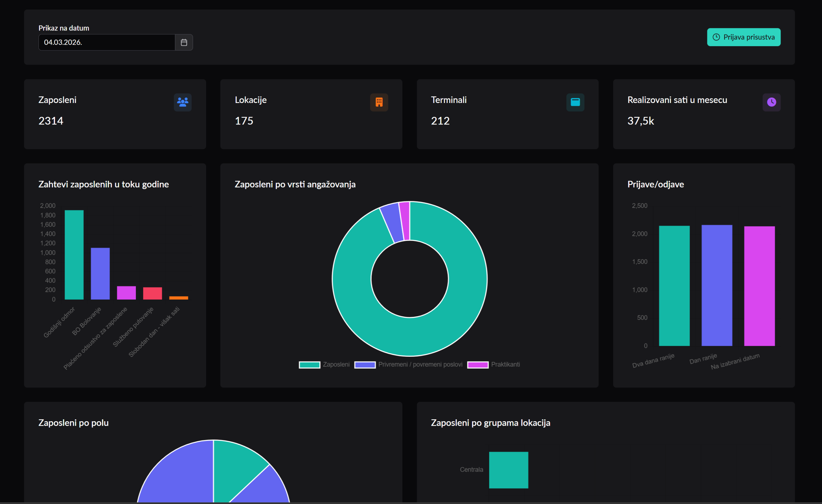822x504 pixels.
Task: Click the Centrala bar in location groups chart
Action: tap(508, 470)
